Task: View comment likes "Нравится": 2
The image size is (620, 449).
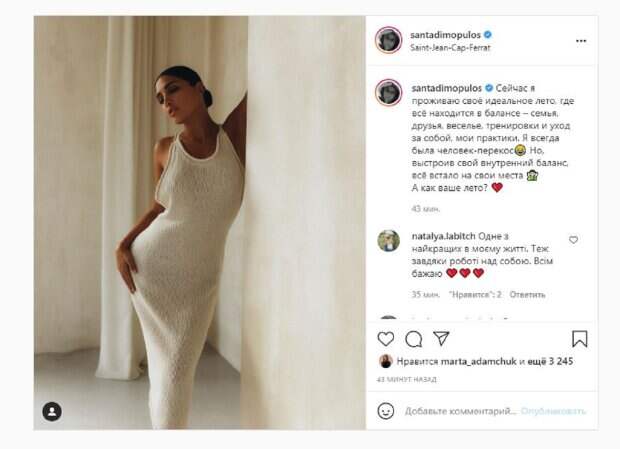Action: point(475,294)
